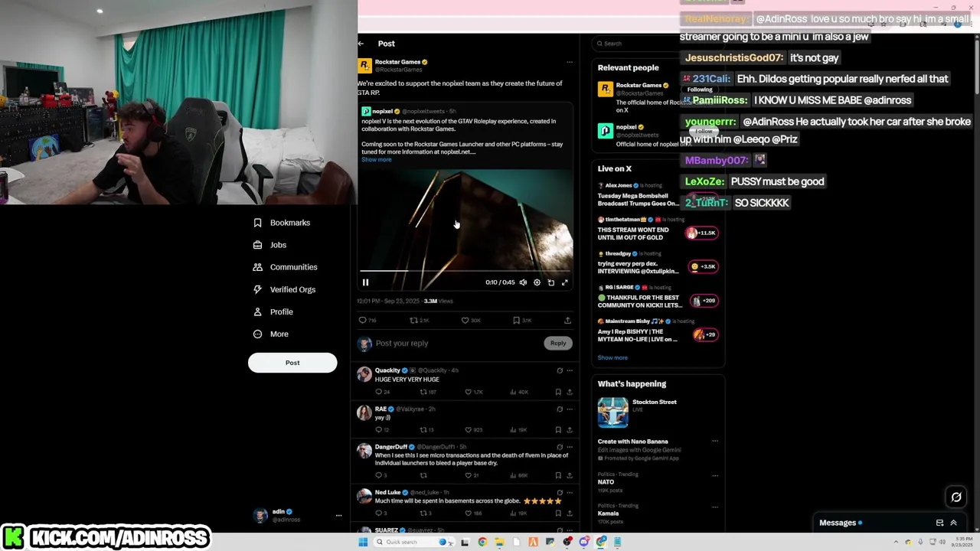
Task: Open Communities in the sidebar
Action: click(x=285, y=267)
